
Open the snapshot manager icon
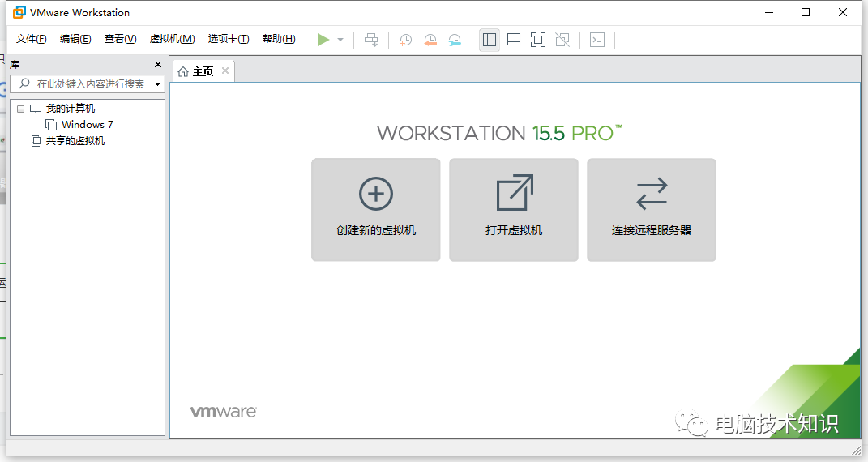click(x=455, y=40)
